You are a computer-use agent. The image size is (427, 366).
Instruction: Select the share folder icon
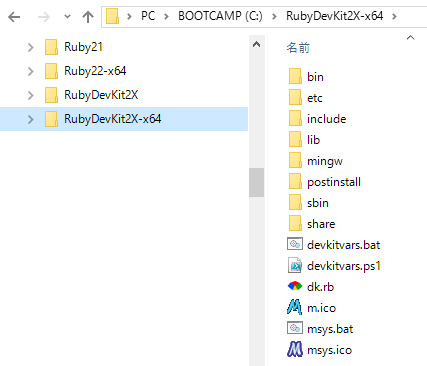pos(295,224)
